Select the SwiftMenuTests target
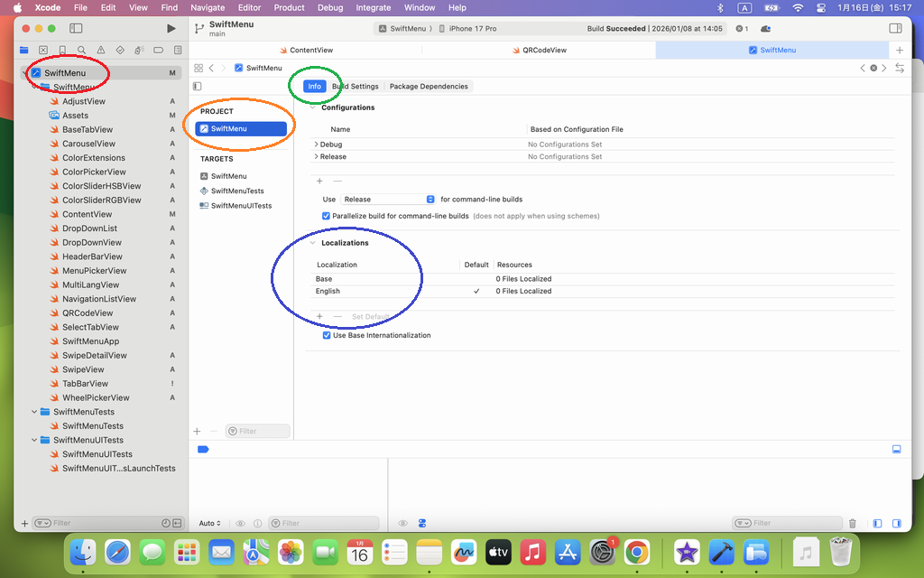Viewport: 924px width, 578px height. [x=236, y=191]
